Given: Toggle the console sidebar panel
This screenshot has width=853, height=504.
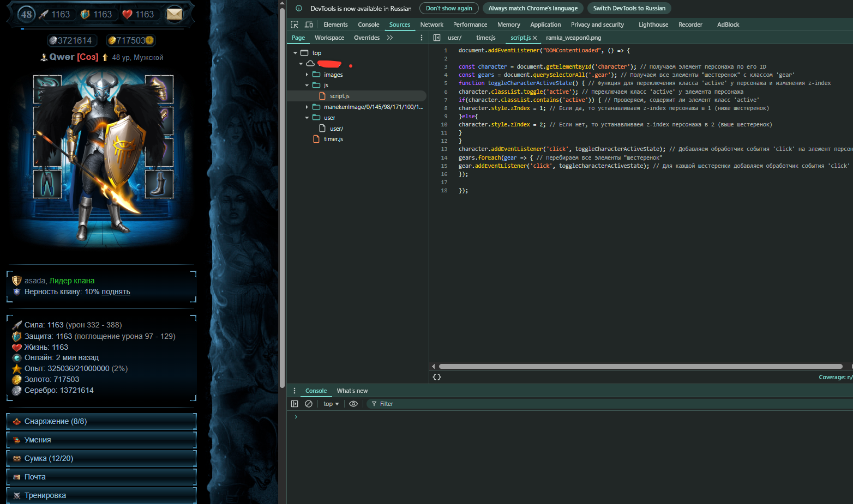Looking at the screenshot, I should click(x=295, y=404).
